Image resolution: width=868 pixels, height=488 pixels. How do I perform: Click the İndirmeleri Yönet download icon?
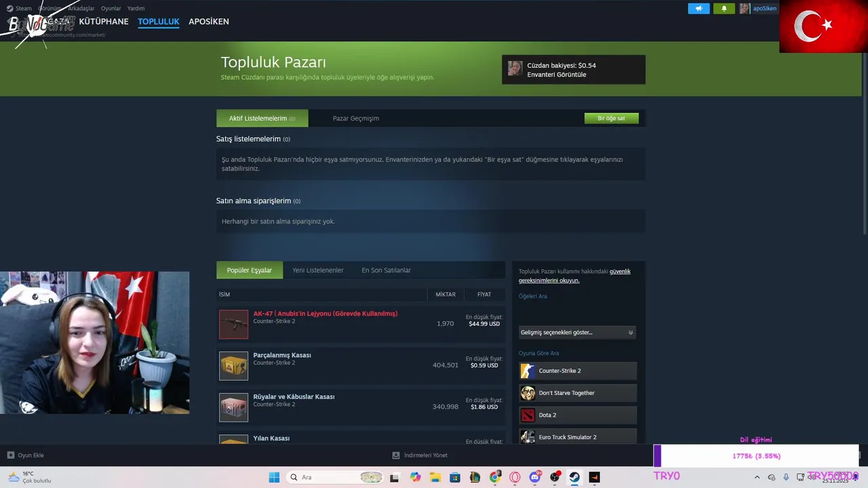(396, 455)
